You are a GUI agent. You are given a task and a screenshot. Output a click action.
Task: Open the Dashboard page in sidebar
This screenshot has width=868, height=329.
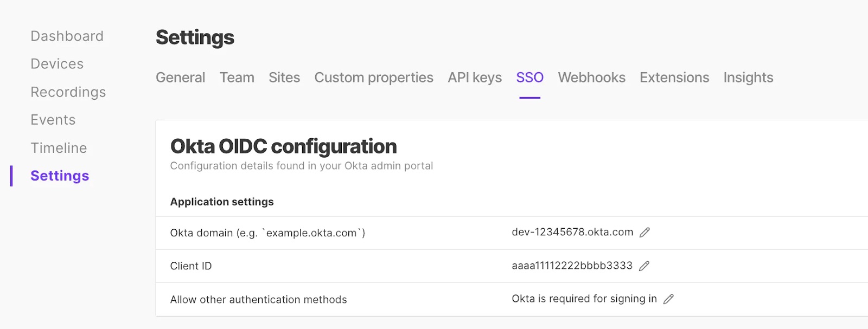point(67,36)
